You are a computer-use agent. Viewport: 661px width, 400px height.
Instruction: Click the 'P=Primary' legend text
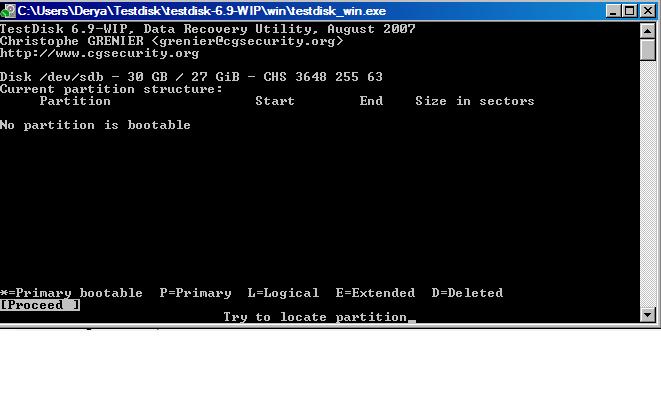click(x=196, y=293)
